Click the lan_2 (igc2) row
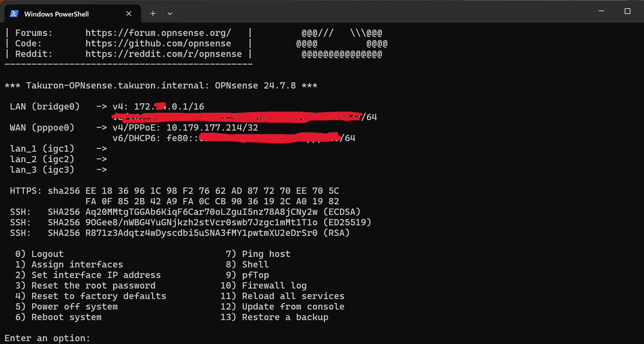 pyautogui.click(x=58, y=159)
